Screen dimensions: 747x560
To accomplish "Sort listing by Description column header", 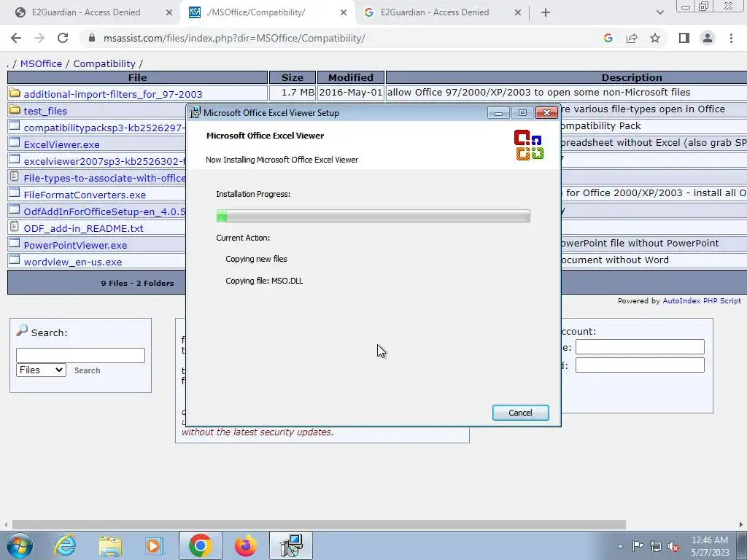I will coord(632,77).
